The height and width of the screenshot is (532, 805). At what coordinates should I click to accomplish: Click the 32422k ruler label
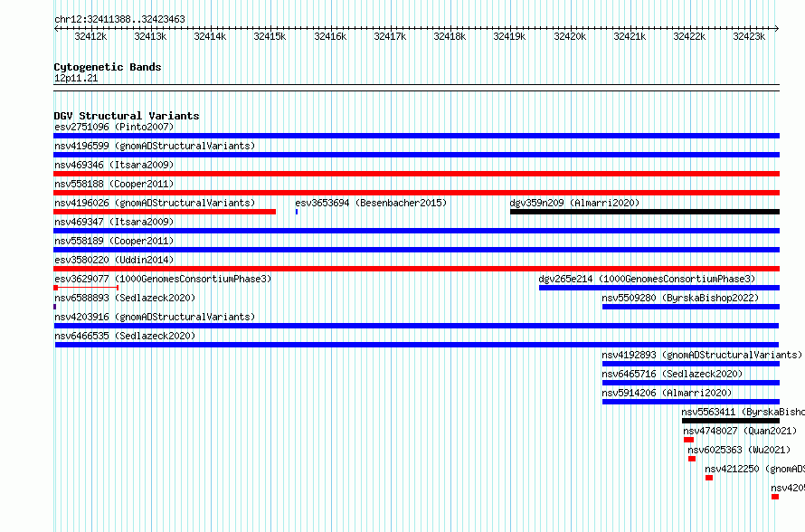coord(689,36)
